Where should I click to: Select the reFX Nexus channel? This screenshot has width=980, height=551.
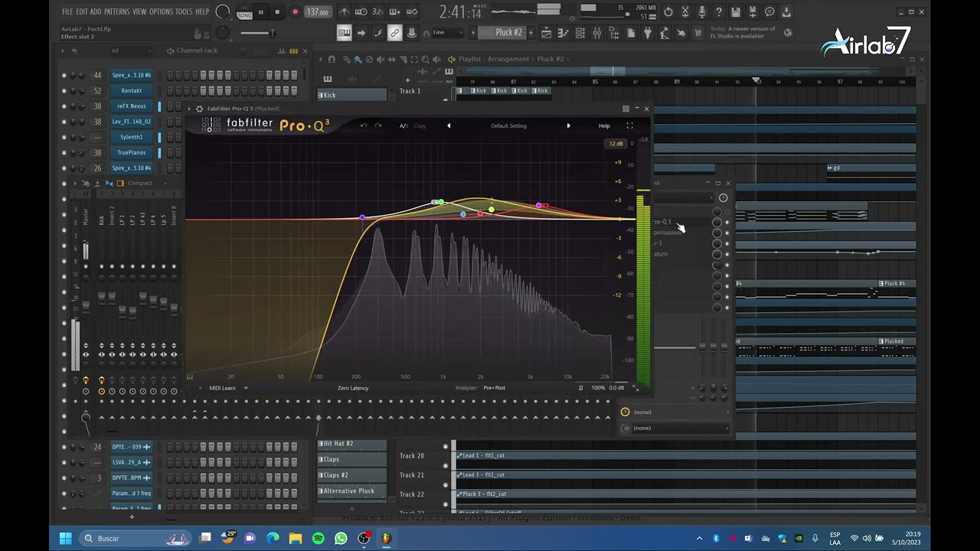132,106
